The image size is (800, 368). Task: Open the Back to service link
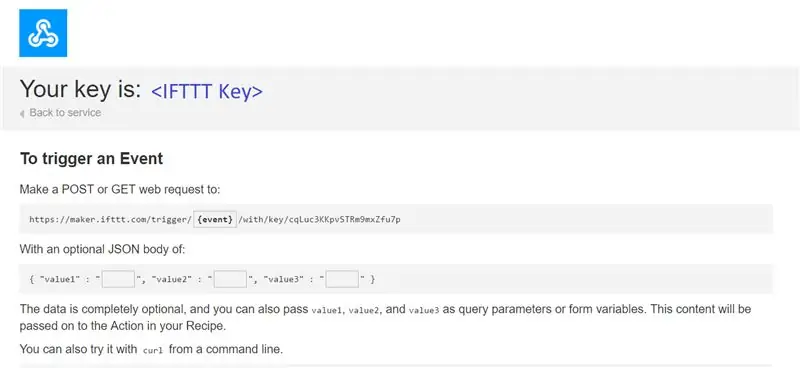(65, 113)
